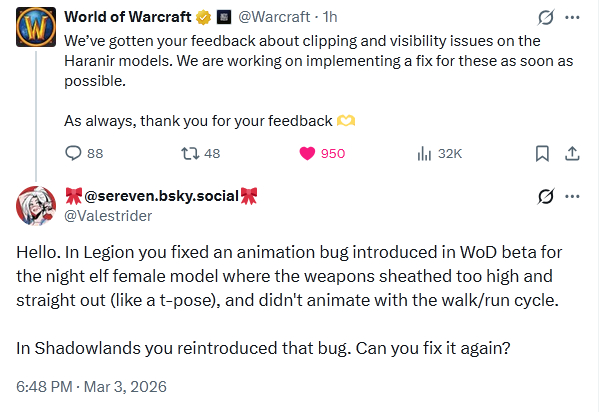Share the Warcraft tweet
Viewport: 601px width, 412px height.
pos(573,153)
